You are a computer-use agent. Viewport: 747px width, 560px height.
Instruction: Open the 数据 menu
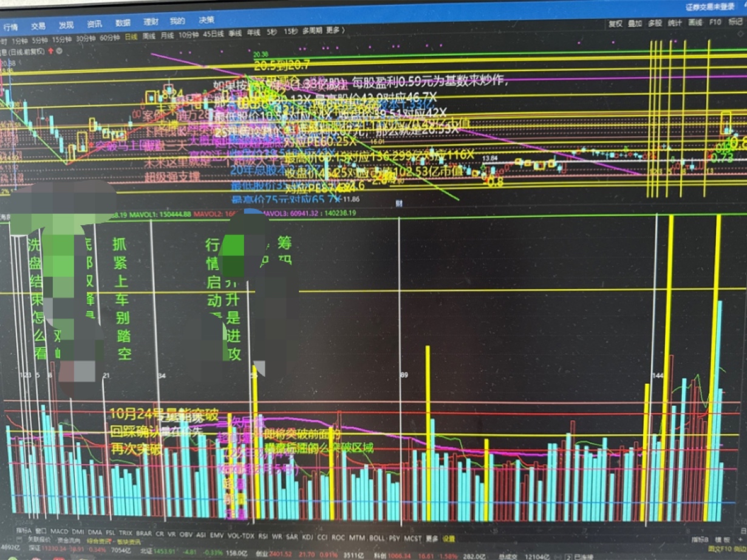(x=123, y=23)
